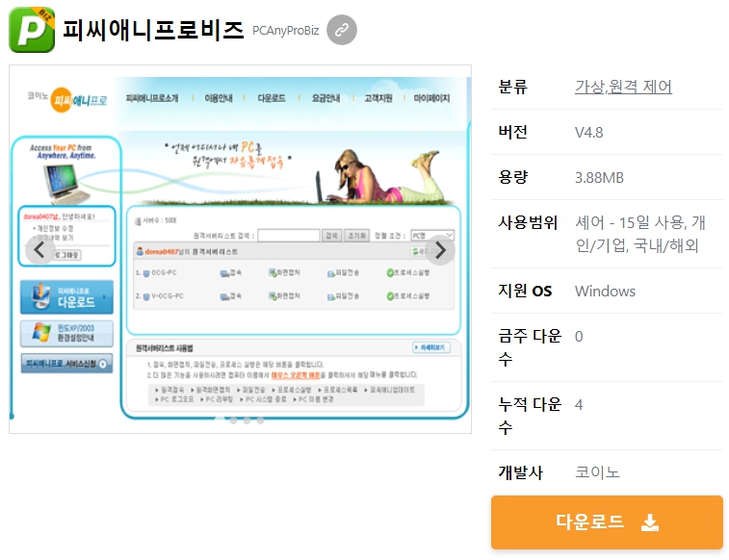Click the developer name 코이노
This screenshot has height=560, width=729.
pos(597,472)
